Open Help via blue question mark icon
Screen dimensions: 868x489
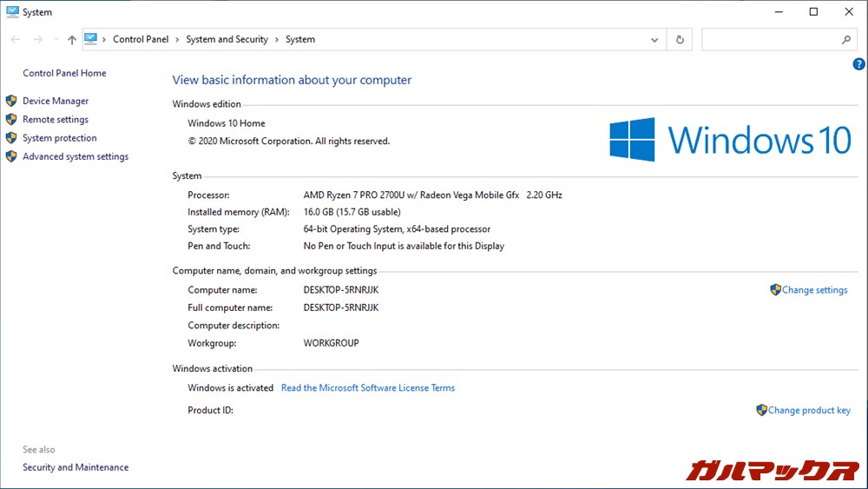(x=858, y=64)
